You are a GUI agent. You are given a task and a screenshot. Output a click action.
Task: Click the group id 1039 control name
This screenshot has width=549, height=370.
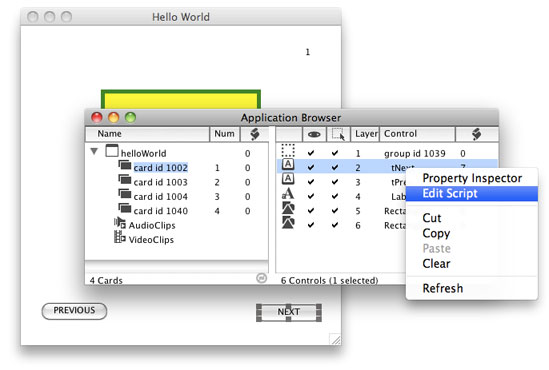(x=415, y=154)
